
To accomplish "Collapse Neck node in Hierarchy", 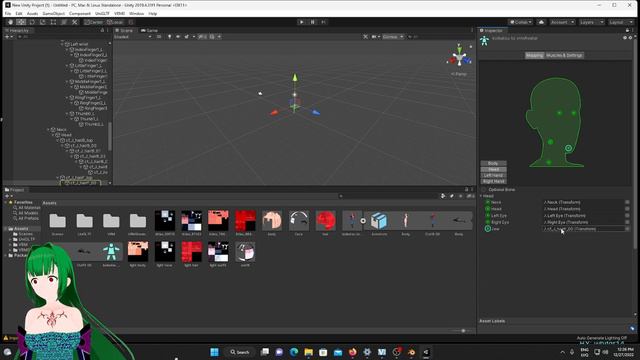I will (48, 129).
